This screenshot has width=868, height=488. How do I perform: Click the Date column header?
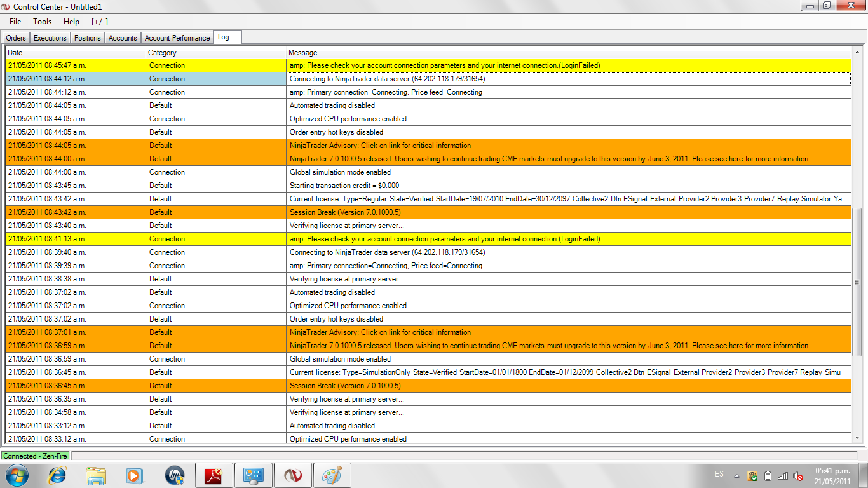(x=76, y=53)
